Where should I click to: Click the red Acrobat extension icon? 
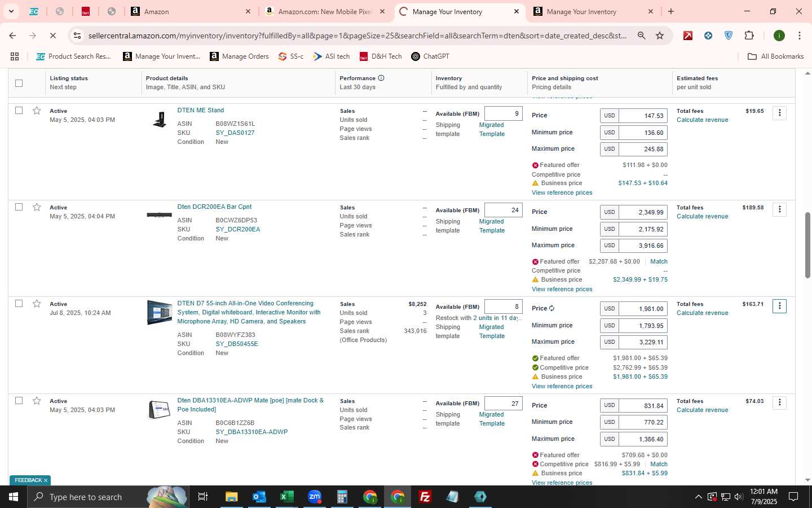(688, 36)
